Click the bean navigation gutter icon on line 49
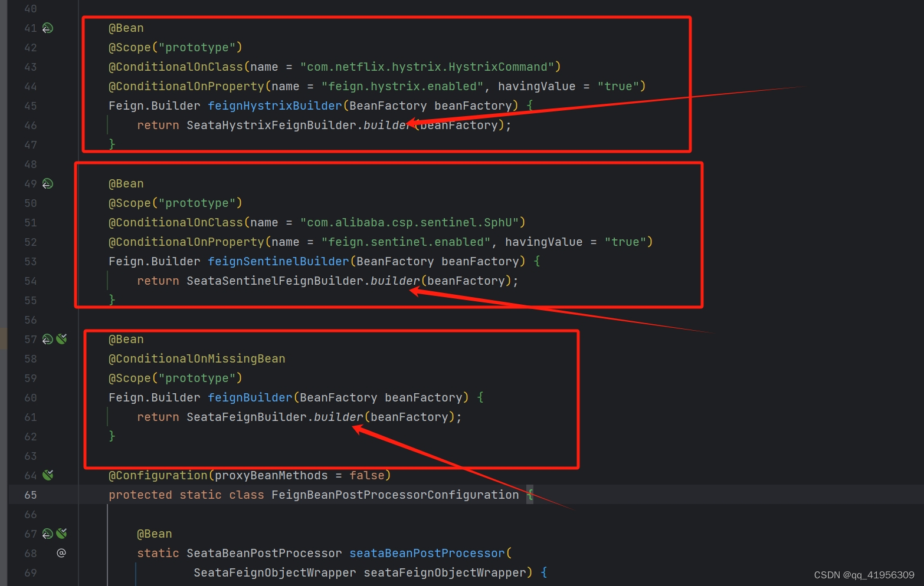Viewport: 924px width, 586px height. pyautogui.click(x=48, y=183)
